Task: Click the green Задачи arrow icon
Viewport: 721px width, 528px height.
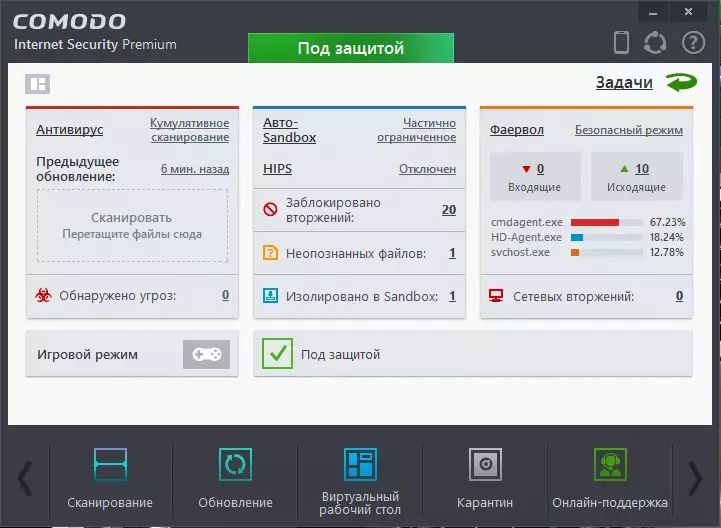Action: (x=681, y=82)
